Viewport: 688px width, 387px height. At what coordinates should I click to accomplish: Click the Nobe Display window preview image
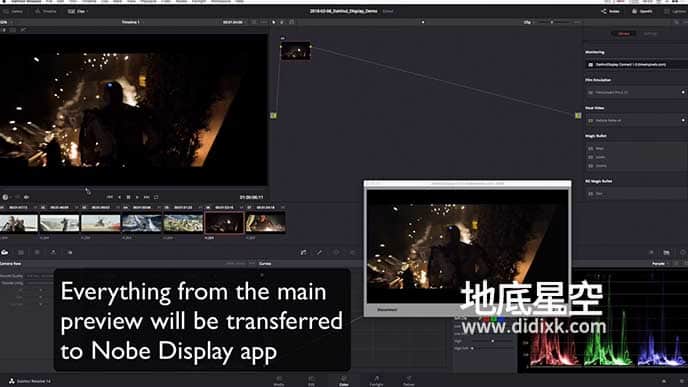(467, 246)
